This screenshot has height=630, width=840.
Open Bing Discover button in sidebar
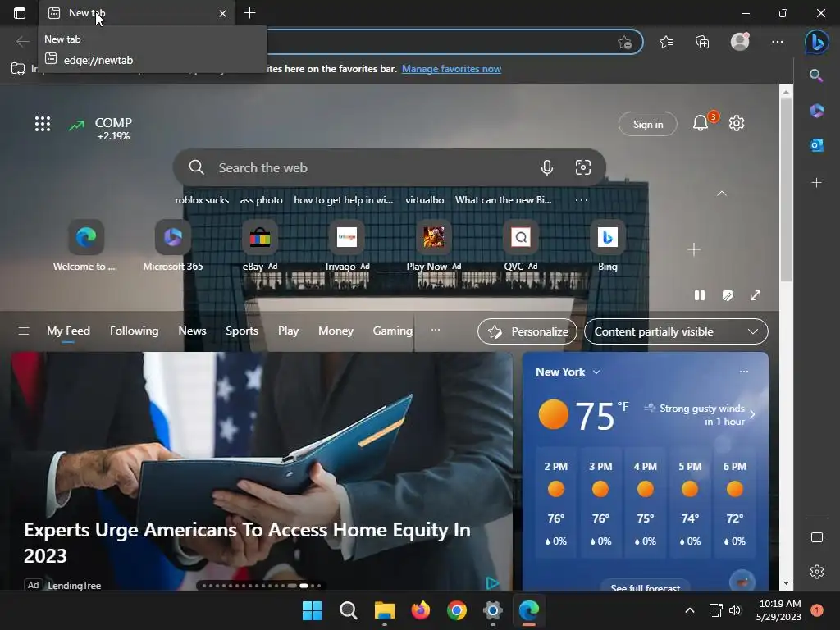[x=816, y=42]
